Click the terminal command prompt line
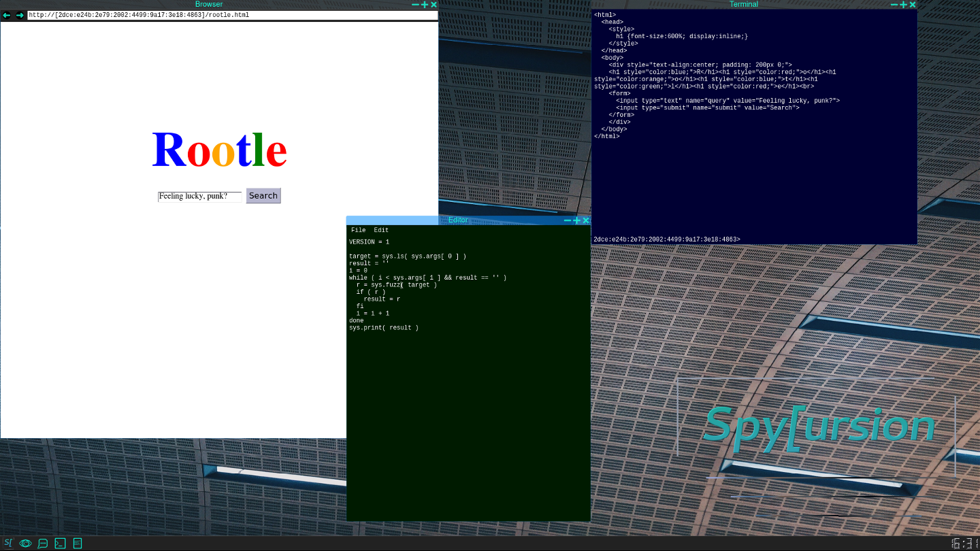The height and width of the screenshot is (551, 980). tap(749, 239)
